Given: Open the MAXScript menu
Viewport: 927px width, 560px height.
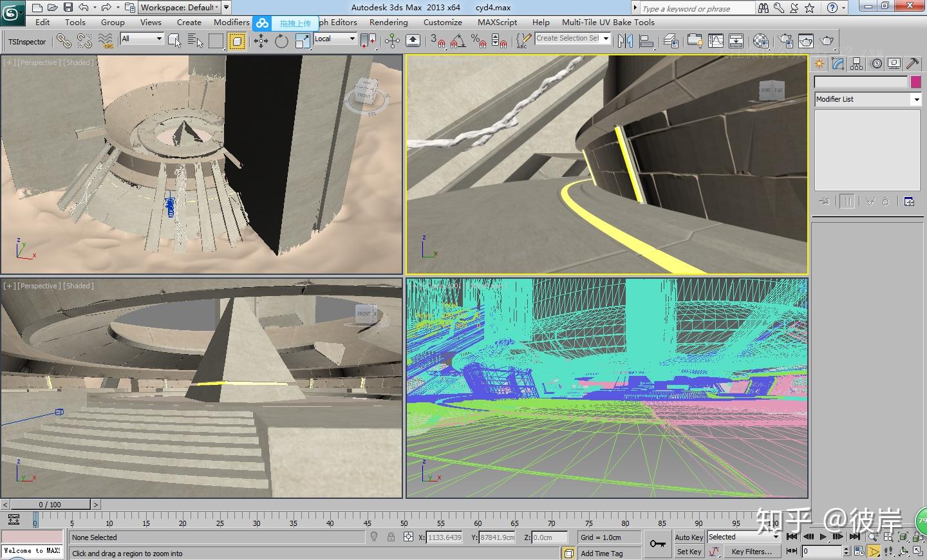Looking at the screenshot, I should (497, 22).
